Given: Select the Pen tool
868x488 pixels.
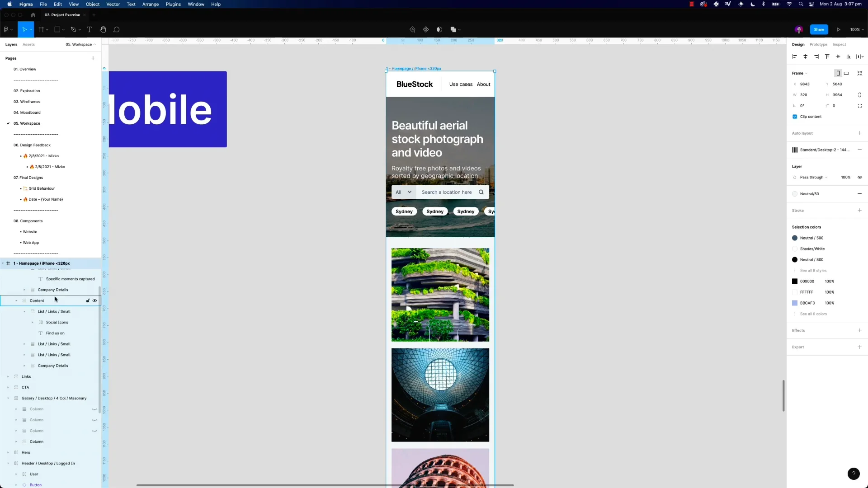Looking at the screenshot, I should coord(73,29).
